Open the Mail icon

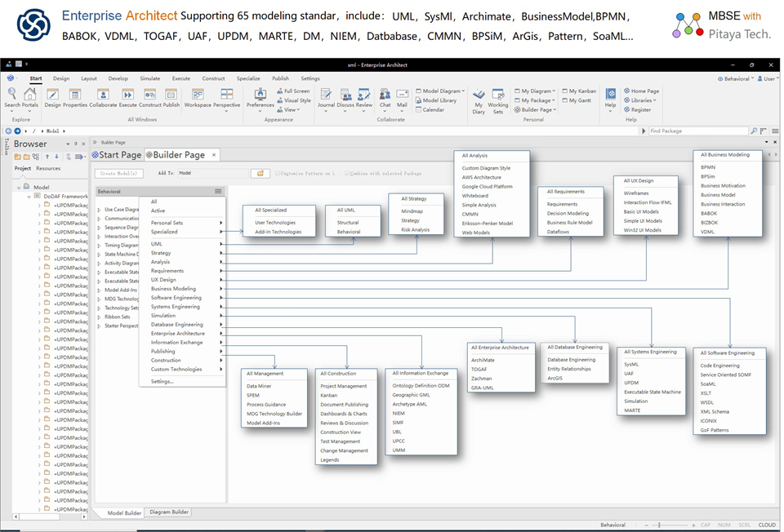tap(403, 94)
